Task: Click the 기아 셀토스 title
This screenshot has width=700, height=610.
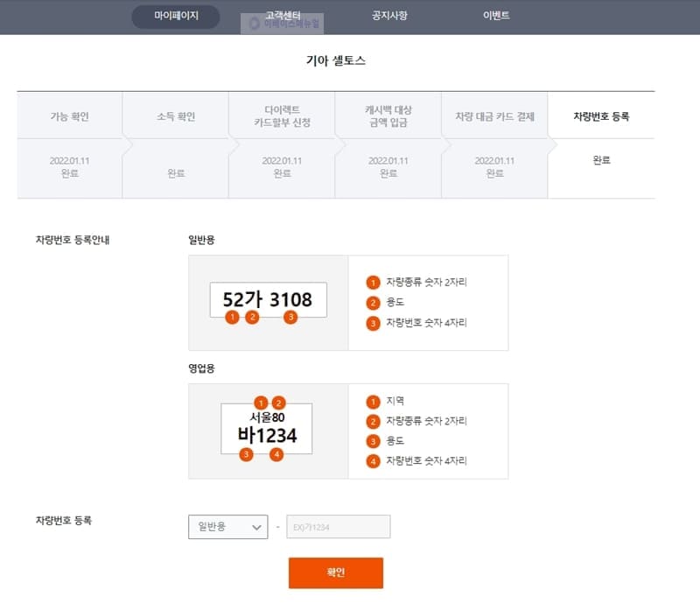Action: pyautogui.click(x=336, y=60)
